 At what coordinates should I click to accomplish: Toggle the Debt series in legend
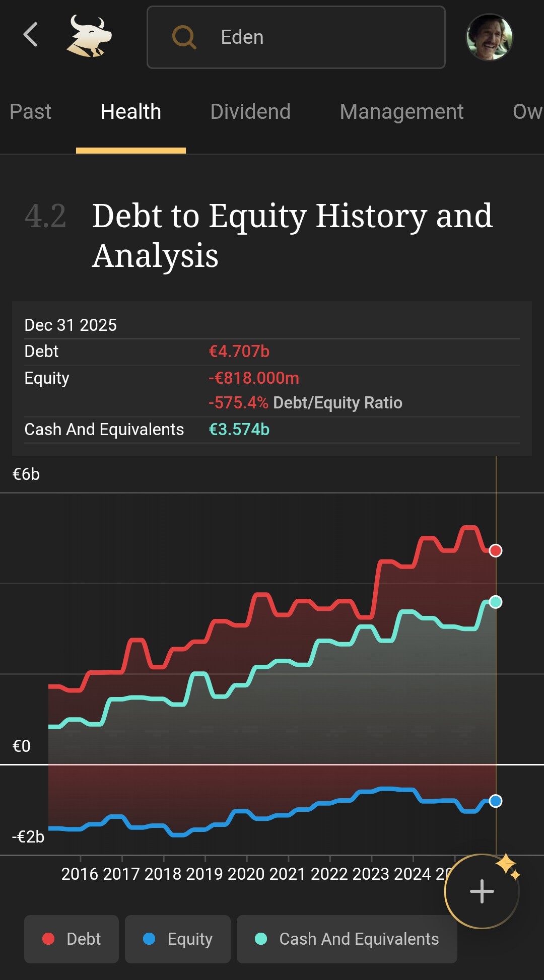[x=72, y=939]
